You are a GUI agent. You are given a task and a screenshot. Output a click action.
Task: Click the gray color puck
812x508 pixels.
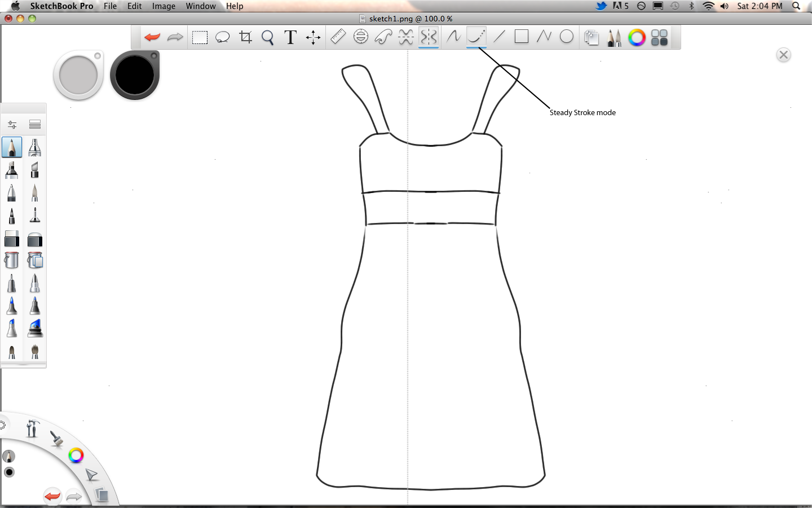[x=78, y=76]
